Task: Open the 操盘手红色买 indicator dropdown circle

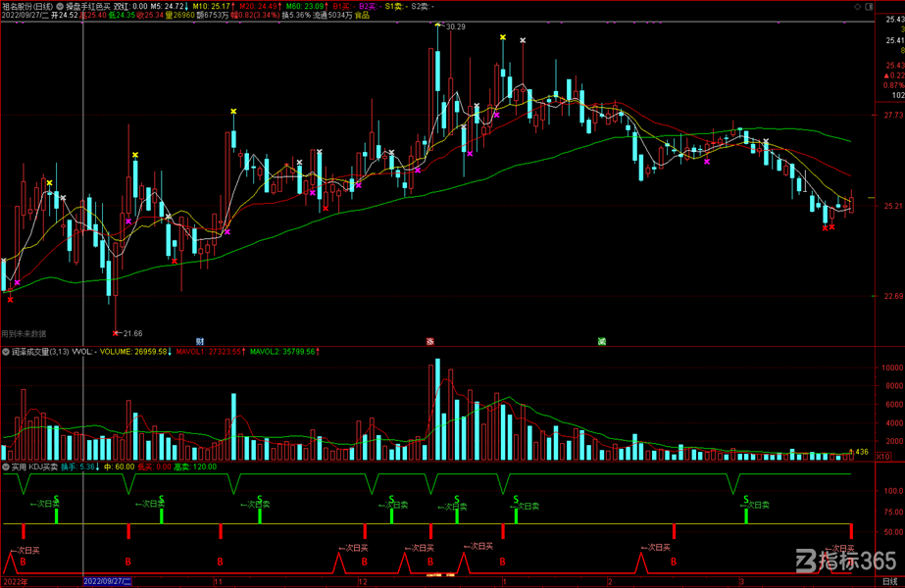Action: click(x=60, y=6)
